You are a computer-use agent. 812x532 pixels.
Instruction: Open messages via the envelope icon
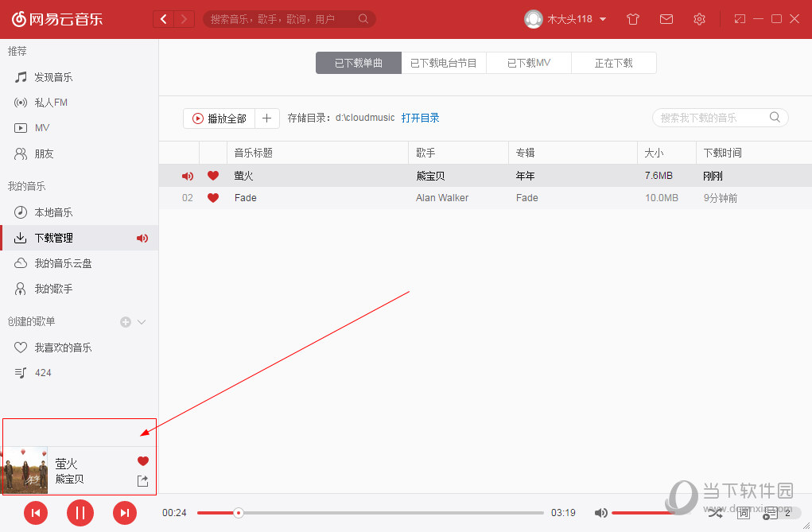point(666,18)
